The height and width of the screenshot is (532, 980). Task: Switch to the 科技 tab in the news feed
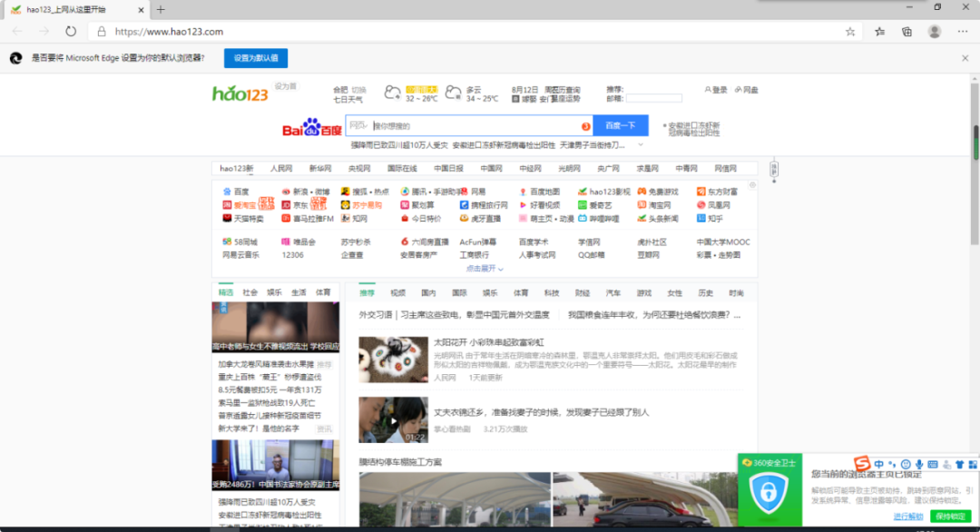click(552, 293)
